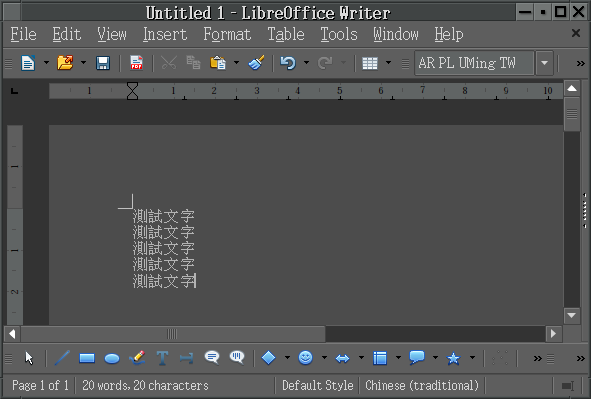Open the View menu
This screenshot has height=399, width=591.
tap(112, 34)
